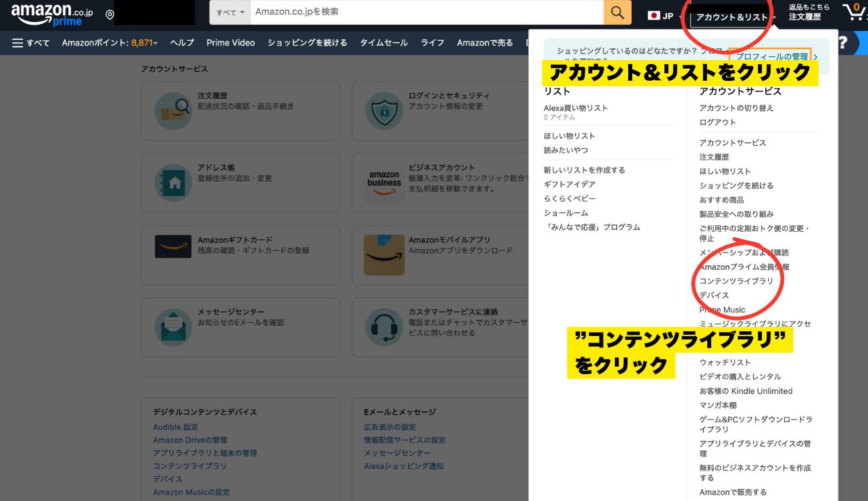The image size is (868, 501).
Task: Open the アカウント＆リスト menu
Action: pyautogui.click(x=734, y=17)
